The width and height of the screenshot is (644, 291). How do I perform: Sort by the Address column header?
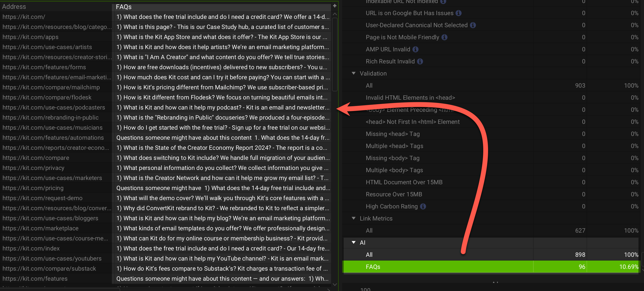click(x=14, y=7)
